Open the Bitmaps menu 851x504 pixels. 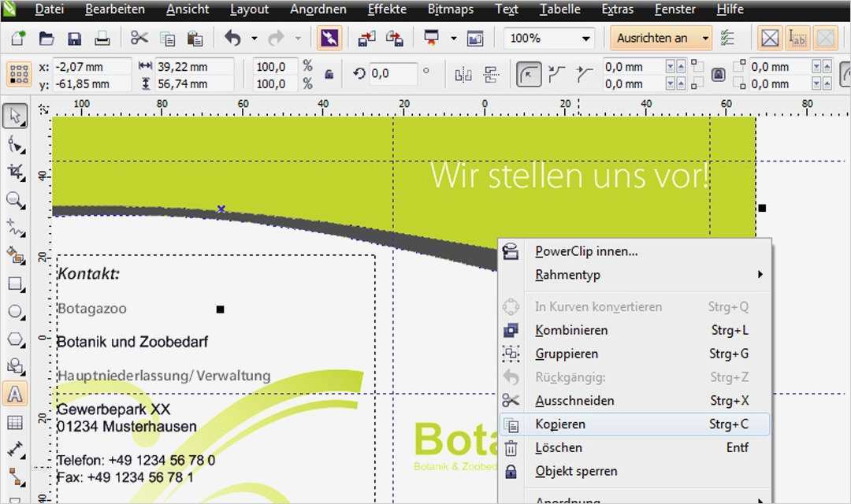pos(450,9)
